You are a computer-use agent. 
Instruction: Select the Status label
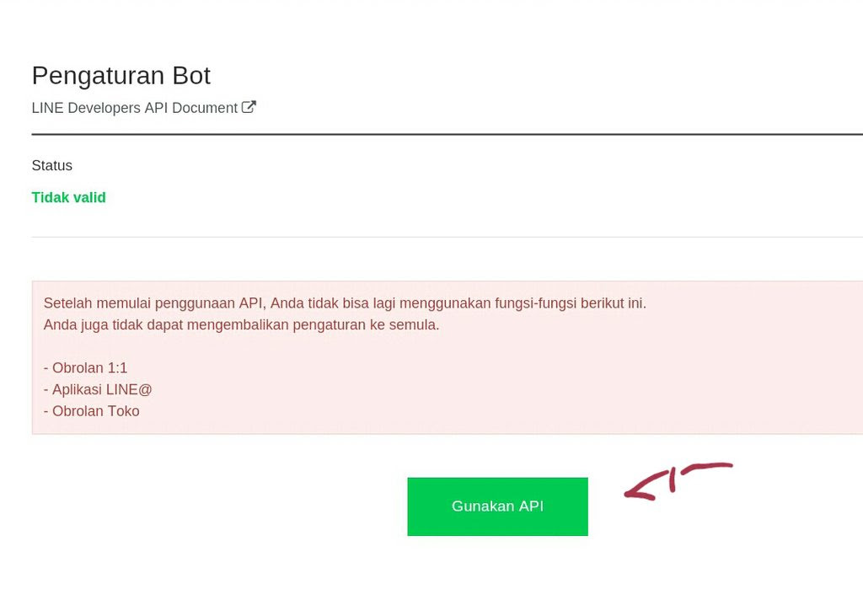(x=51, y=166)
